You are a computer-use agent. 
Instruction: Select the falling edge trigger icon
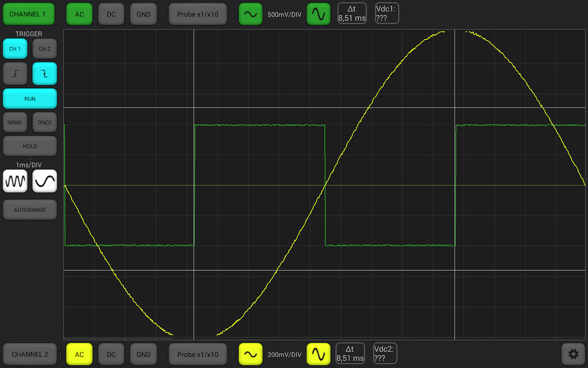tap(45, 74)
